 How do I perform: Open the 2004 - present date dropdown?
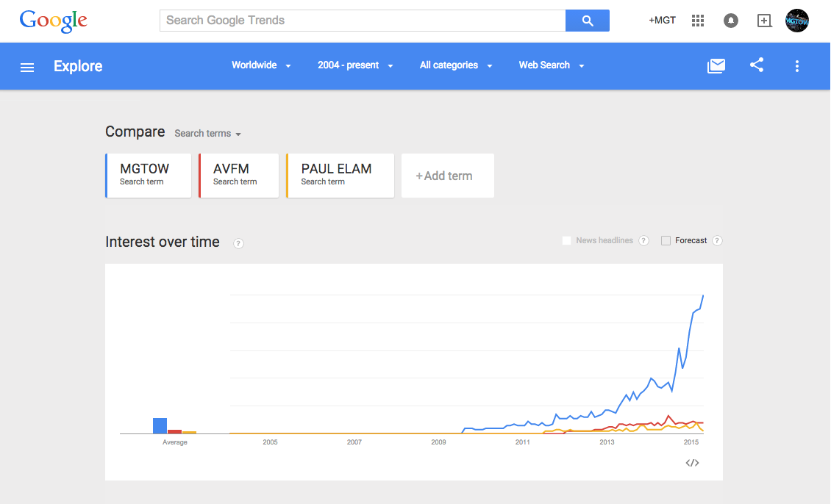point(355,65)
